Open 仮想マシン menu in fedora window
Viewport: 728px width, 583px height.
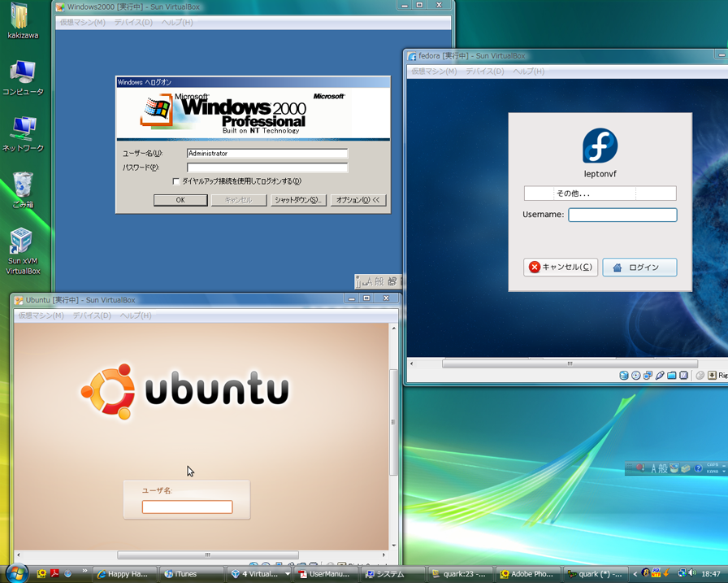434,71
